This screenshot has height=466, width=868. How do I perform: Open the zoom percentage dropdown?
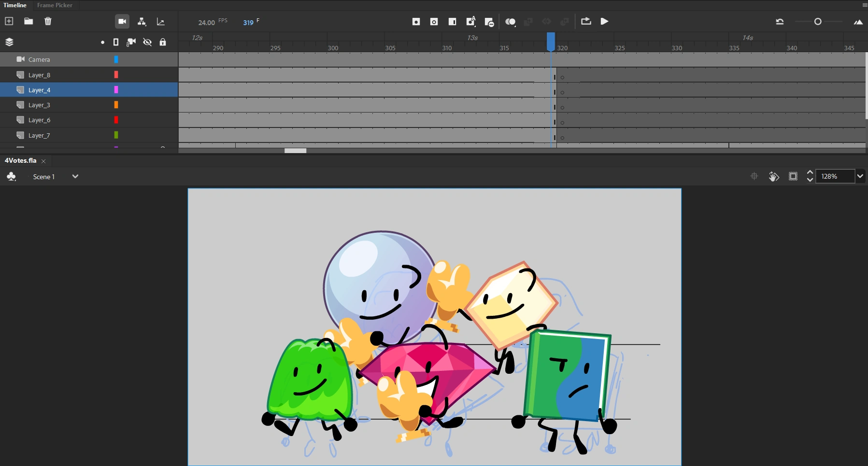pos(861,176)
